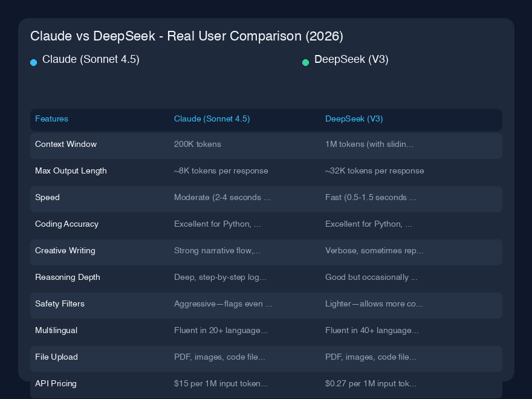532x399 pixels.
Task: Click the Features column header
Action: [x=51, y=118]
